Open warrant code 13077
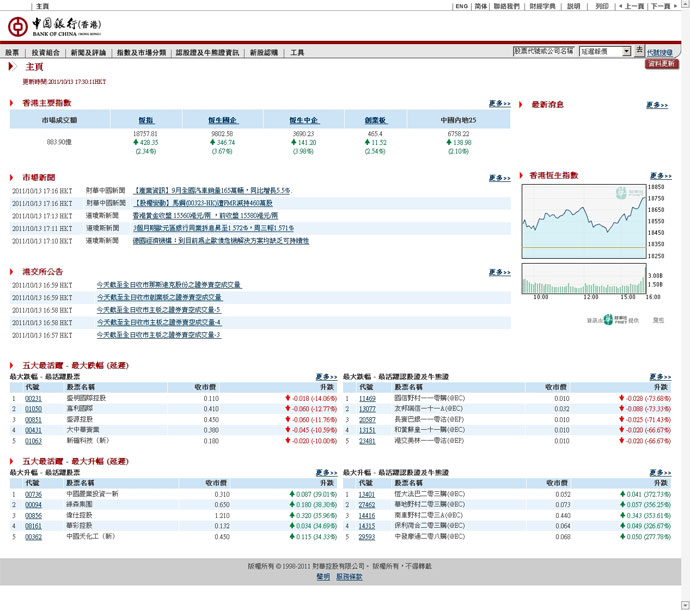The height and width of the screenshot is (610, 690). click(x=367, y=409)
